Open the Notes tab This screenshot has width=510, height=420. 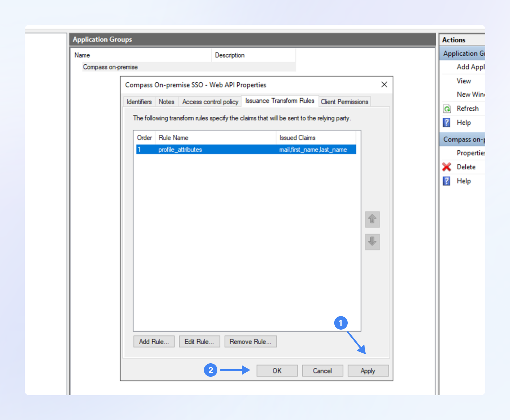167,102
